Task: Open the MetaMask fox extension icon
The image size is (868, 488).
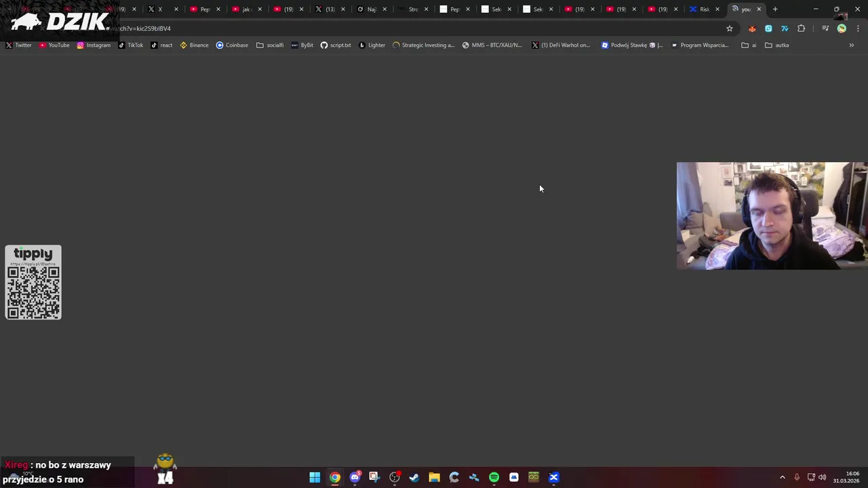Action: pos(752,28)
